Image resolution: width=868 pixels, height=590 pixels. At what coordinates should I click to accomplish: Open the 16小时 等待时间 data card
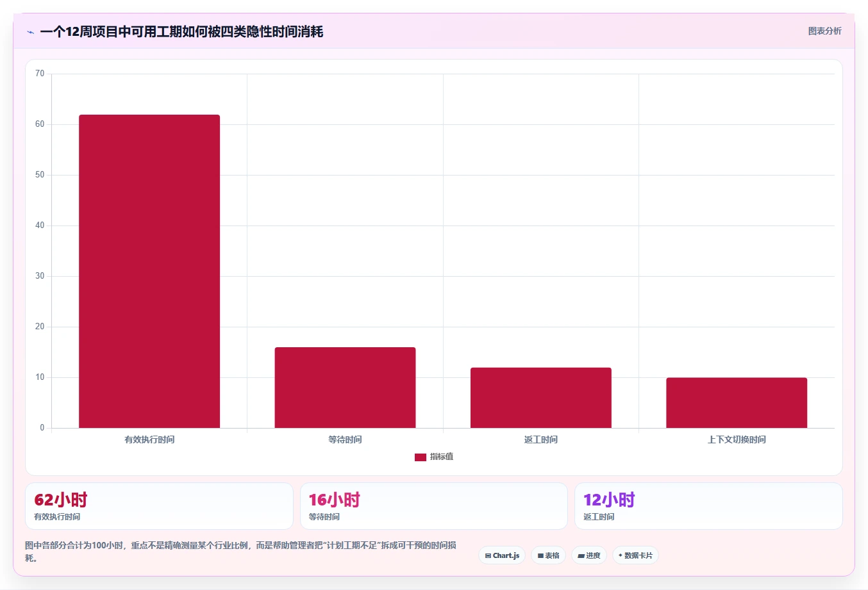[x=434, y=506]
